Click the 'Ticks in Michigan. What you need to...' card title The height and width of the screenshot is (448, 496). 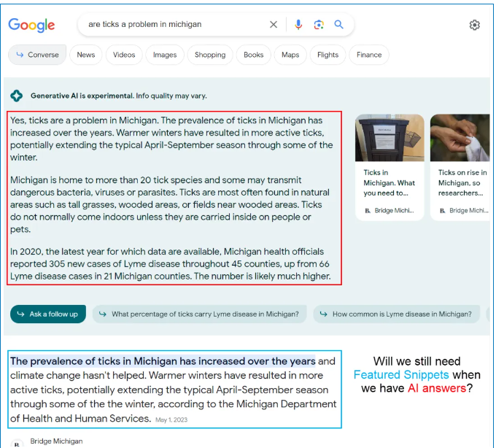389,183
